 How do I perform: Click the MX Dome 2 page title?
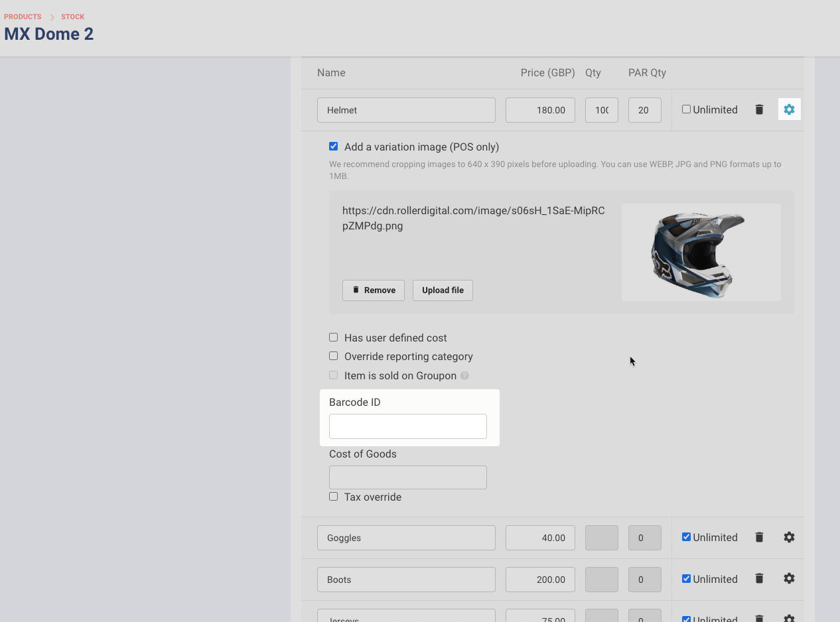(49, 34)
